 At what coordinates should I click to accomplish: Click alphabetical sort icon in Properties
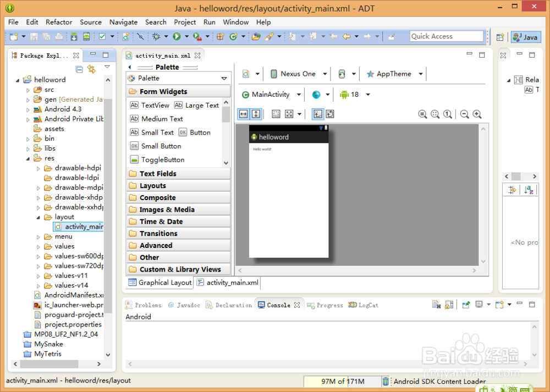(x=529, y=190)
